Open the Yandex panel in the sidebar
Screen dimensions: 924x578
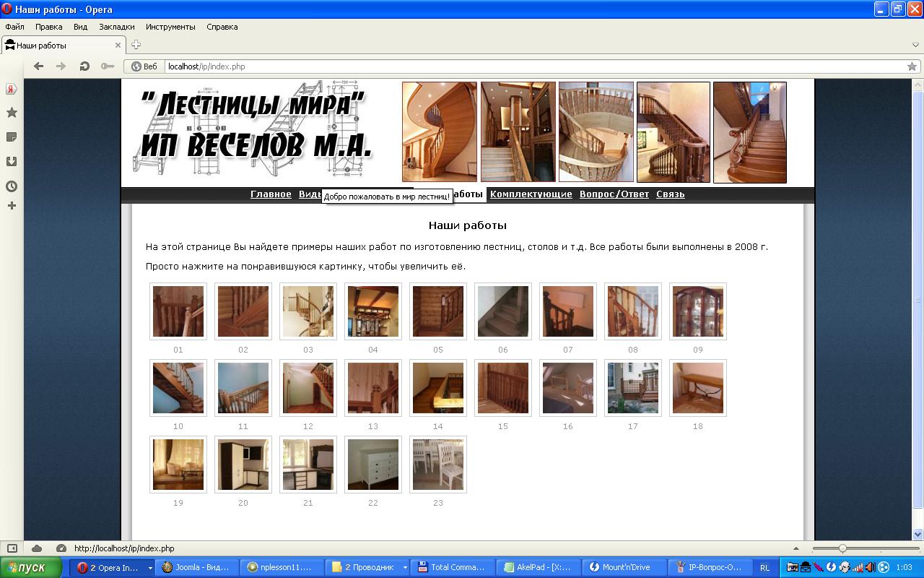pyautogui.click(x=12, y=90)
